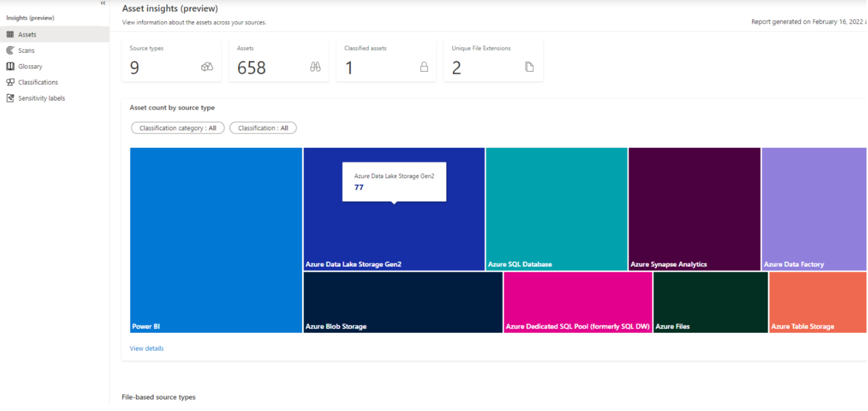Click the Classified assets count 1
868x411 pixels.
pos(349,68)
